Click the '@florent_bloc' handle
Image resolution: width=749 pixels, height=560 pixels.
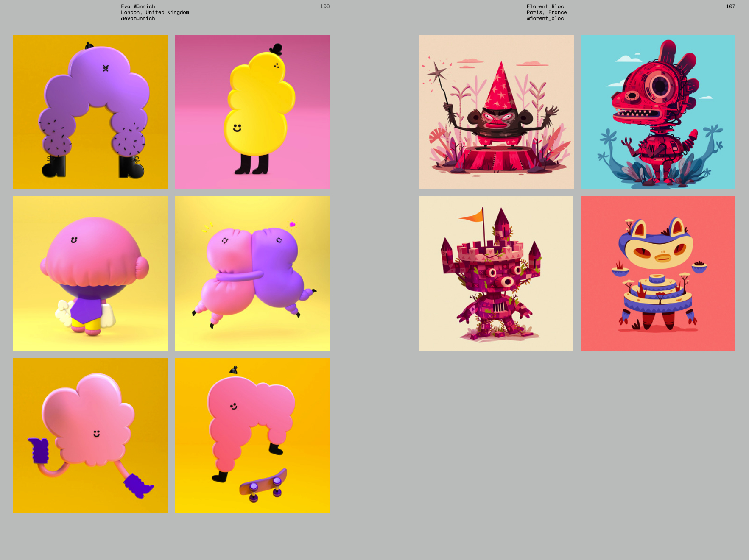pyautogui.click(x=545, y=18)
